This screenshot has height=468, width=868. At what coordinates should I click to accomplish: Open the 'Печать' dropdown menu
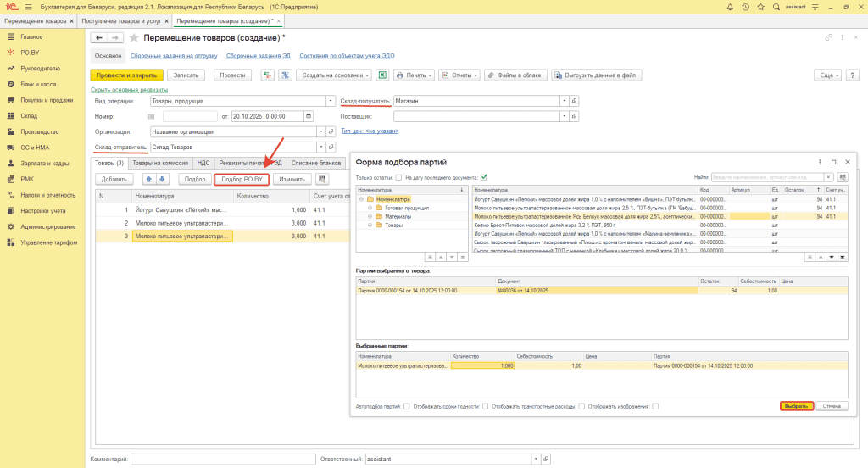tap(414, 75)
